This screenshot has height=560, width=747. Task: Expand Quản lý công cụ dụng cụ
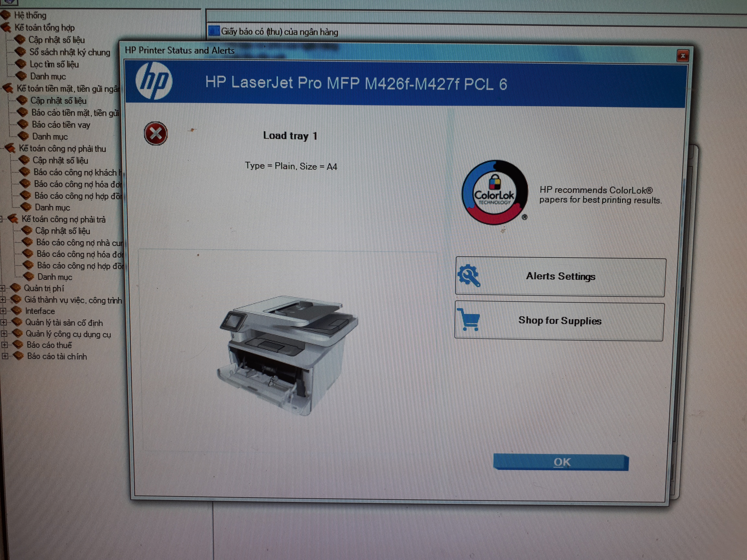4,333
